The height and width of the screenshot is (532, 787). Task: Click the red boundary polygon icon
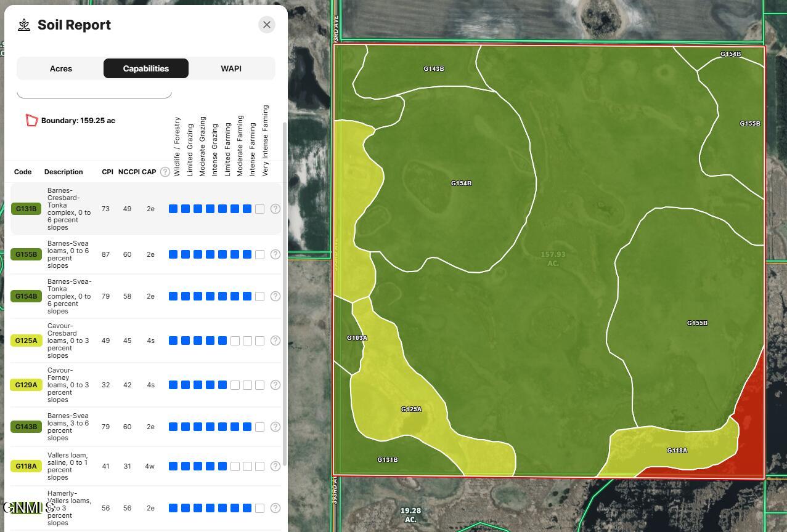tap(31, 120)
